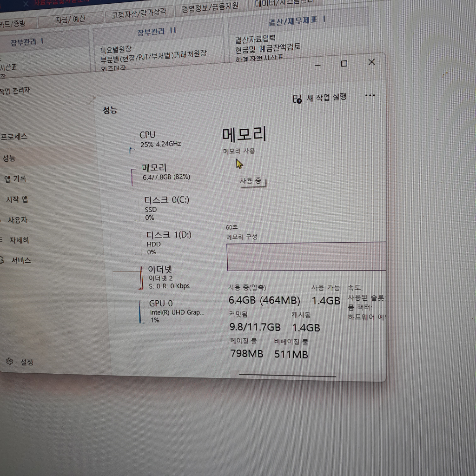Open the 경영정보/금융지원 menu tab
Viewport: 476px width, 476px height.
(210, 7)
